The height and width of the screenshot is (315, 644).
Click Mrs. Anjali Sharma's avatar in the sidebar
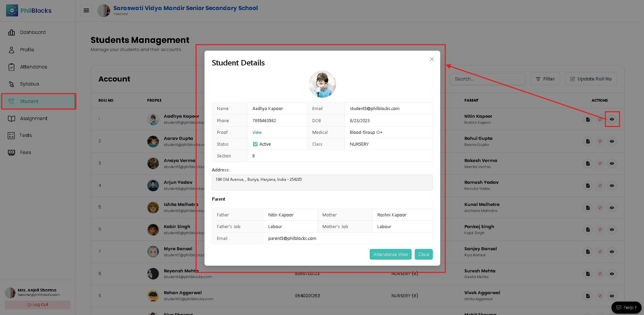pos(10,293)
